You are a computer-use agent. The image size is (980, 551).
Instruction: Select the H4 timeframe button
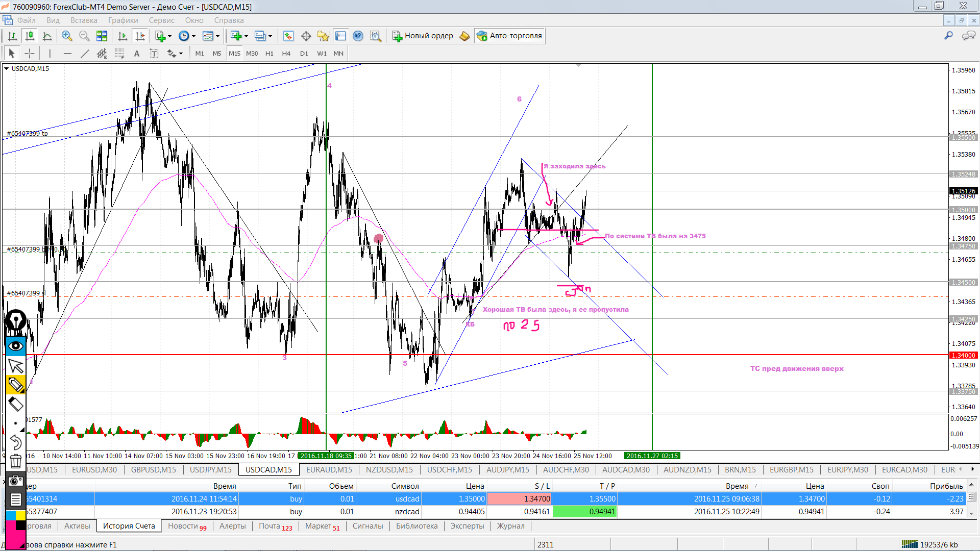click(x=286, y=54)
